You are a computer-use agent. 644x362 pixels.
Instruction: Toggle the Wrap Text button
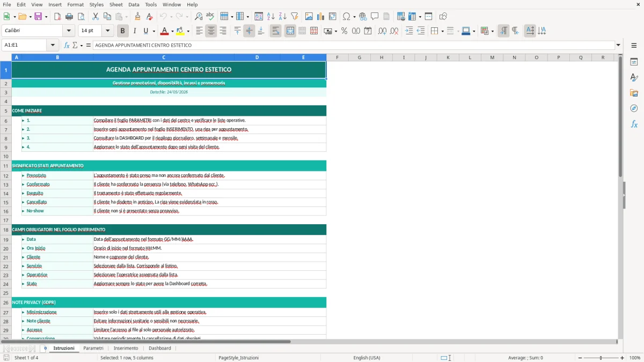(x=275, y=31)
